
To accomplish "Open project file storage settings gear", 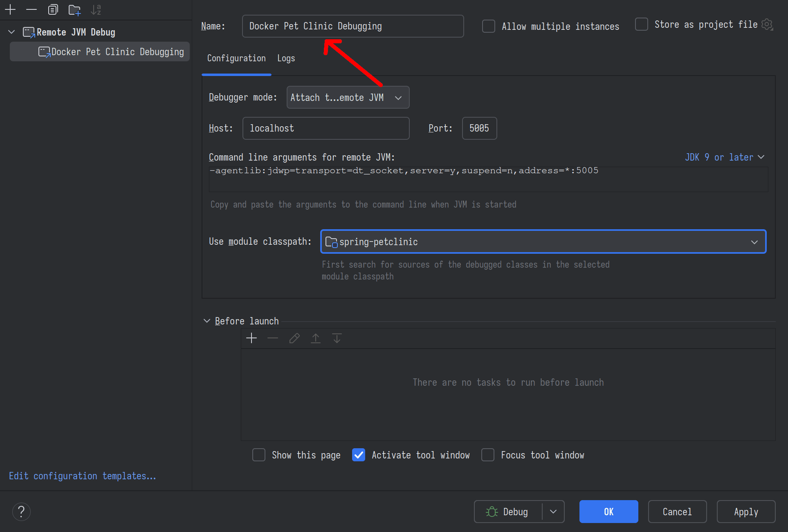I will click(767, 25).
